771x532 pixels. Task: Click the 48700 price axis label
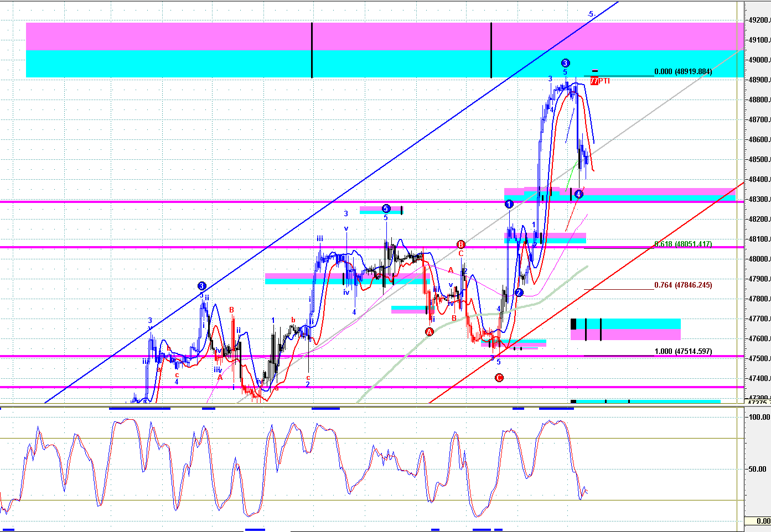click(759, 120)
